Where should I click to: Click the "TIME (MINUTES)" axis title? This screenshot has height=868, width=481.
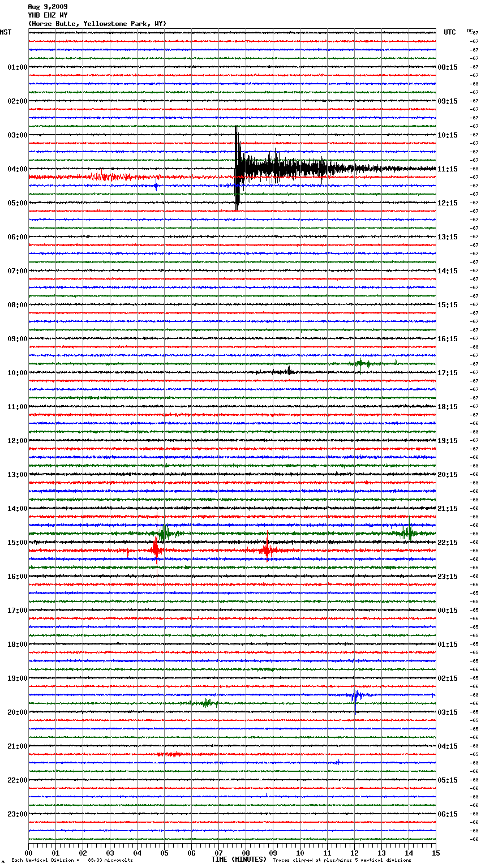click(x=239, y=860)
